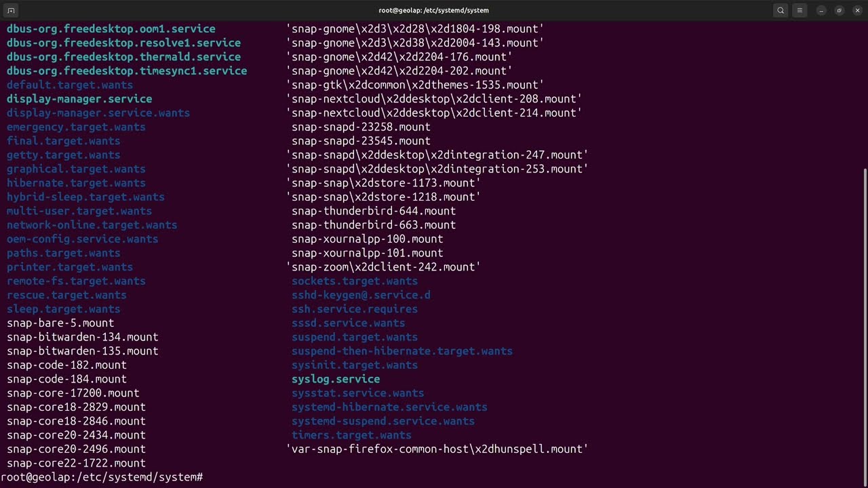Click the snap-thunderbird-644.mount entry
The width and height of the screenshot is (868, 488).
(x=374, y=211)
